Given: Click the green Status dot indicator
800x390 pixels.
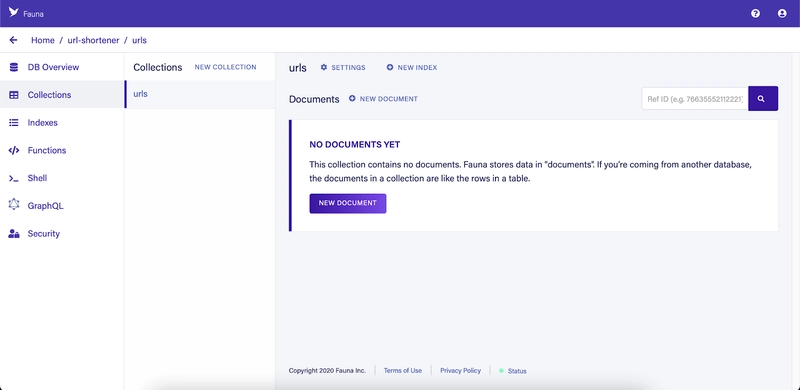Looking at the screenshot, I should click(501, 371).
